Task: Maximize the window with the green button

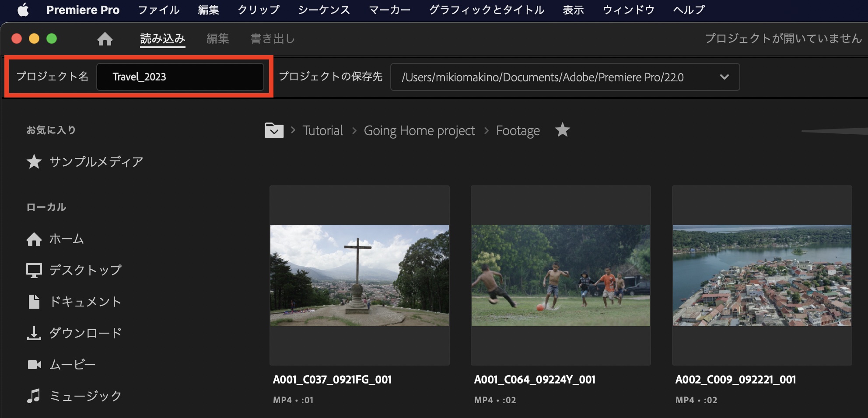Action: pyautogui.click(x=52, y=39)
